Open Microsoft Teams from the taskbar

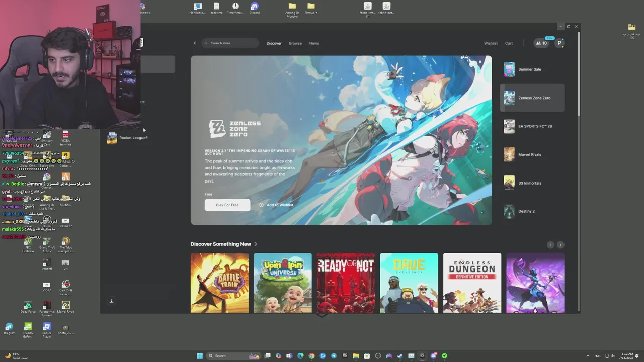point(289,356)
